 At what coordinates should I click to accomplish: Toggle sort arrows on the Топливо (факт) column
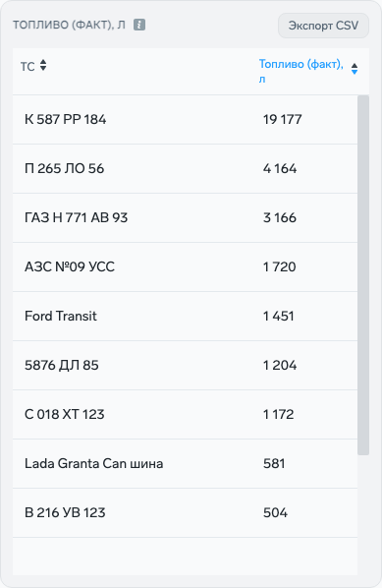point(355,69)
